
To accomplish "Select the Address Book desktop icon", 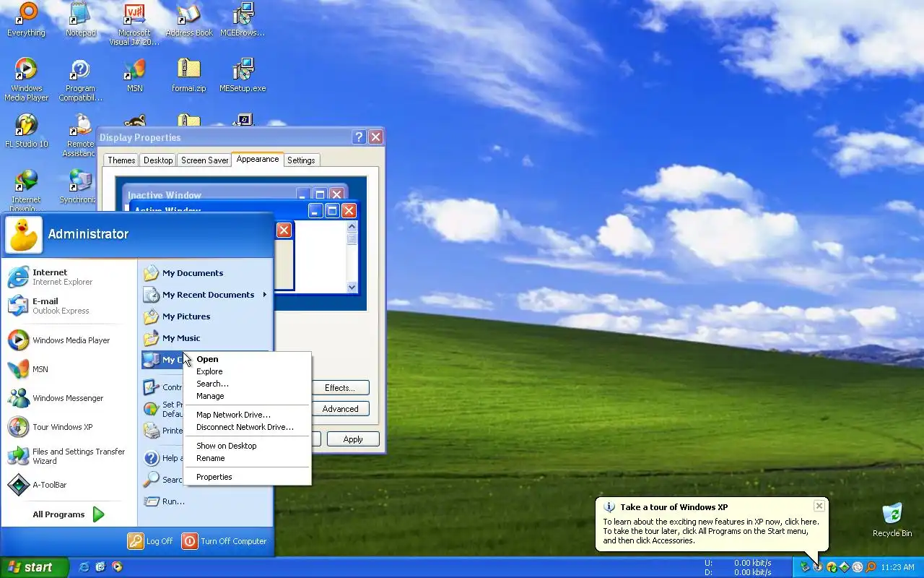I will point(189,20).
